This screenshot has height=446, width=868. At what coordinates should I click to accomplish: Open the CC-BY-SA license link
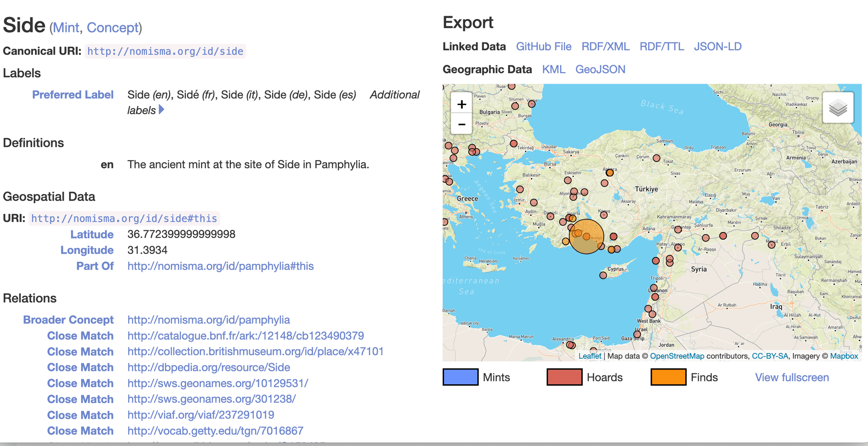(x=770, y=356)
